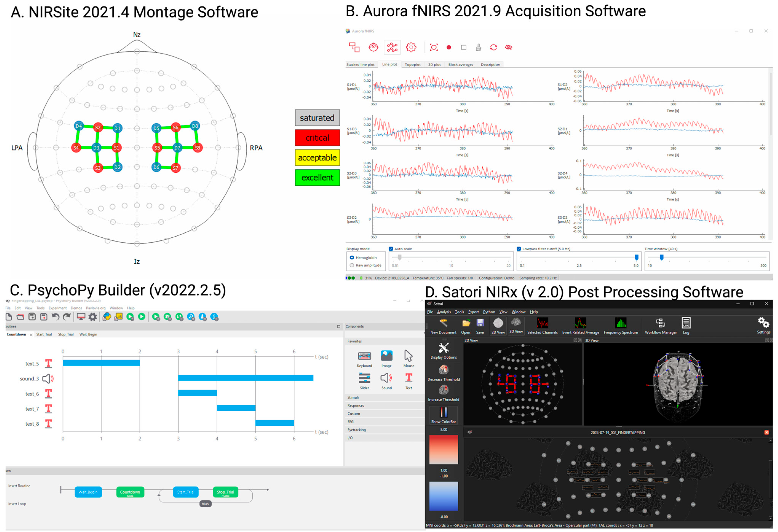
Task: Click the Event Related Average icon
Action: click(x=580, y=323)
